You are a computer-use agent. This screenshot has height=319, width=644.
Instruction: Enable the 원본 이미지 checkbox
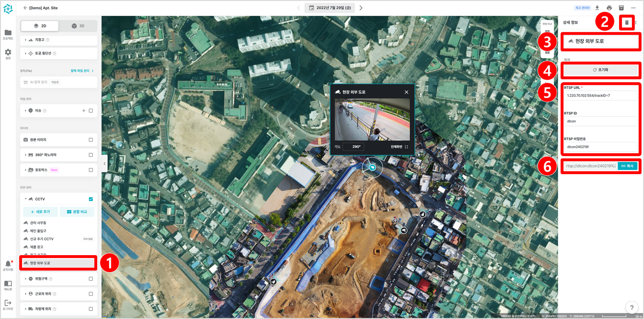pos(91,140)
